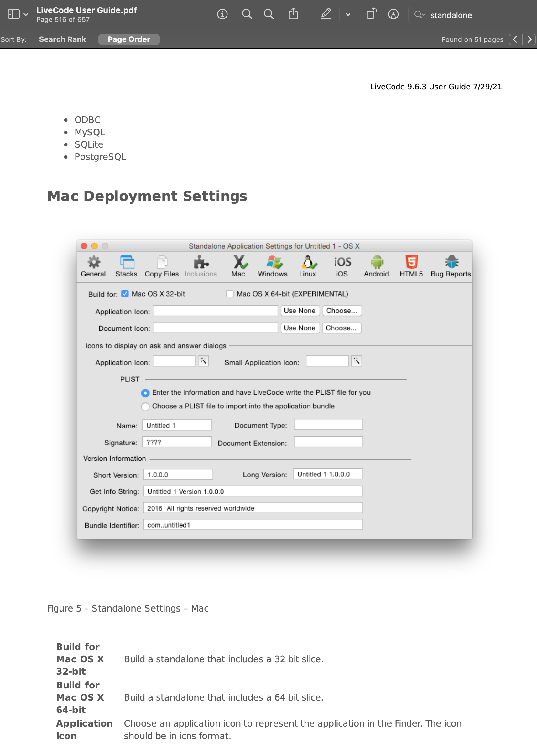The image size is (537, 756).
Task: Switch to the HTML5 deployment tab
Action: 411,266
